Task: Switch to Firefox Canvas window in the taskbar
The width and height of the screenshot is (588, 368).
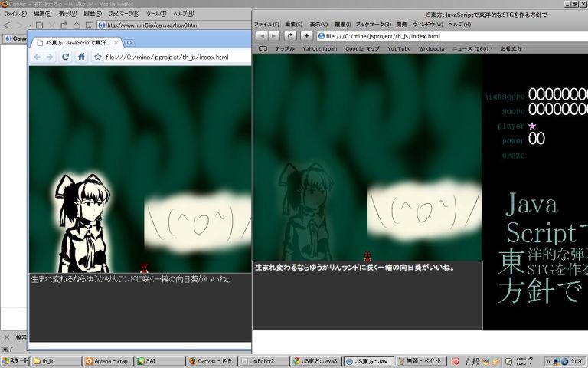Action: pyautogui.click(x=212, y=361)
